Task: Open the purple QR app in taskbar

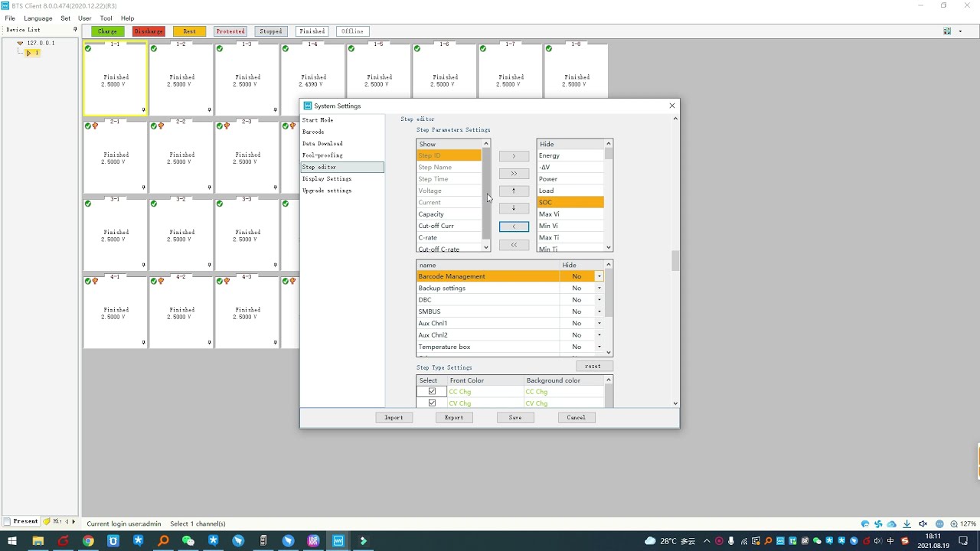Action: 313,541
